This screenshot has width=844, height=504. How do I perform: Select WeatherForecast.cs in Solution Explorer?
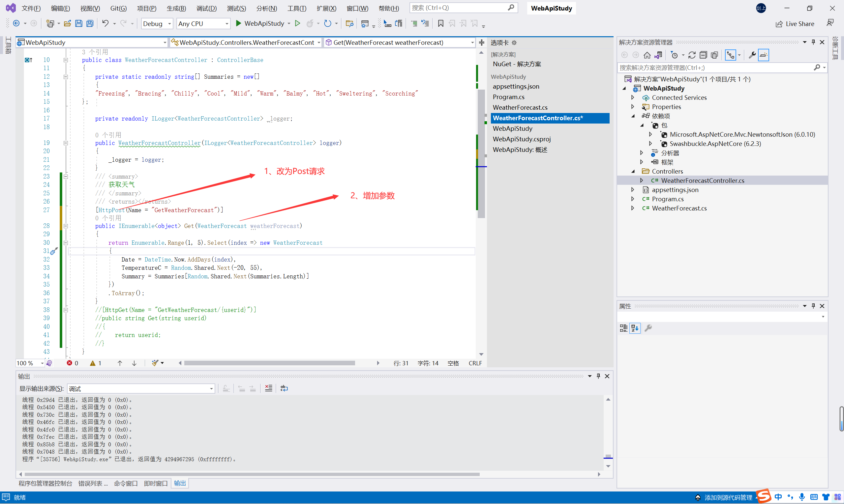[679, 208]
